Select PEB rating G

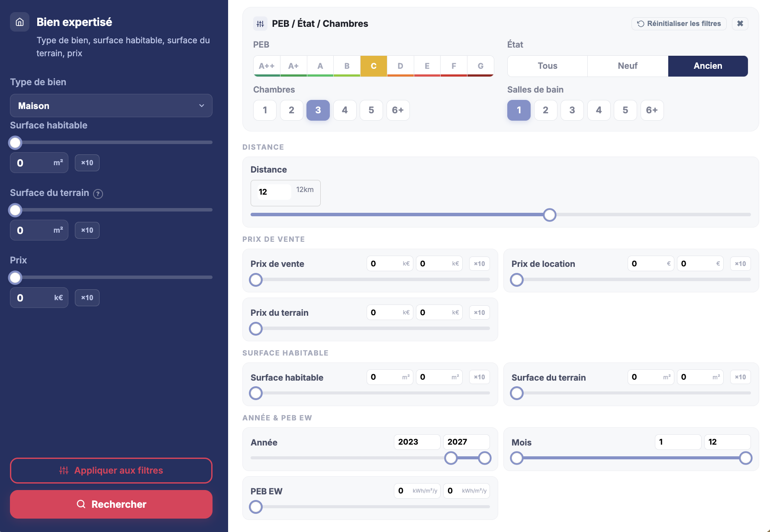(480, 66)
